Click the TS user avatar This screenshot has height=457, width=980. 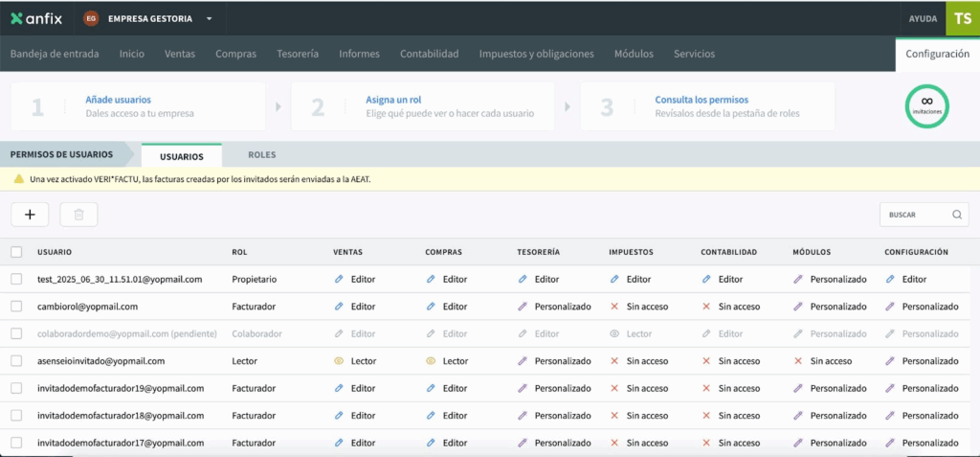962,18
